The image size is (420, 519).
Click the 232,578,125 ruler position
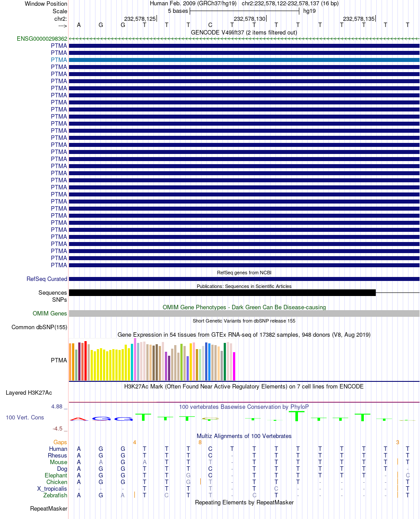[140, 19]
